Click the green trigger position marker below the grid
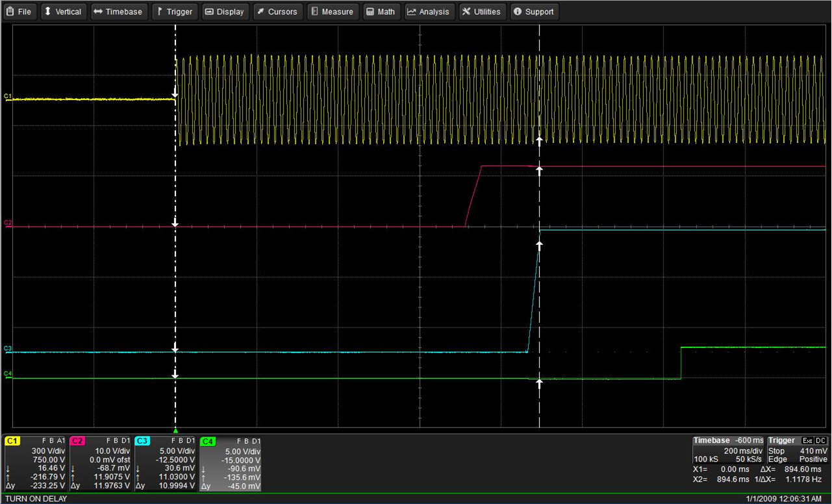The height and width of the screenshot is (504, 832). [175, 430]
